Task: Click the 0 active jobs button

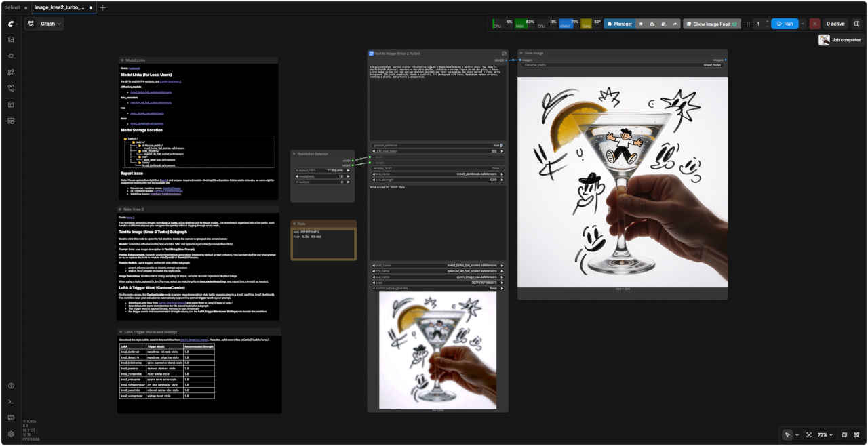Action: point(835,24)
